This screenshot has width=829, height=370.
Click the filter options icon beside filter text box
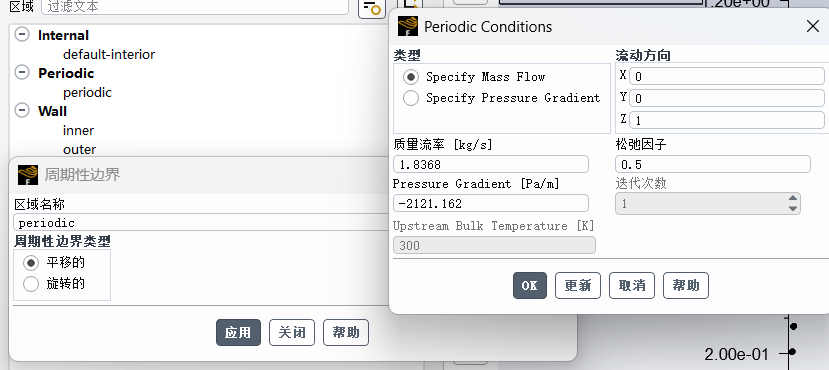pos(372,8)
